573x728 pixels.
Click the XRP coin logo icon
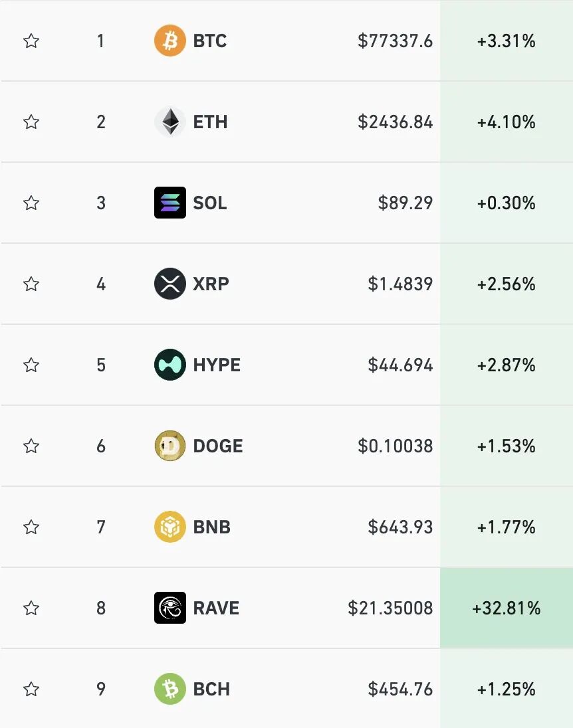click(x=170, y=284)
